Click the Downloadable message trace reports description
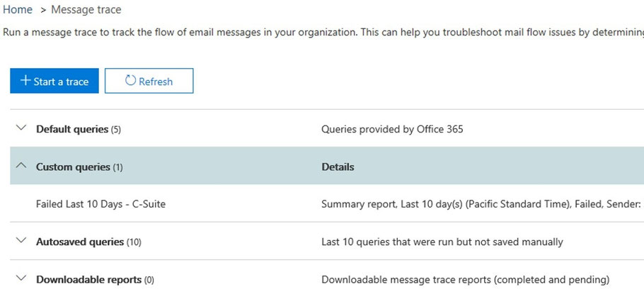The height and width of the screenshot is (289, 644). 465,279
